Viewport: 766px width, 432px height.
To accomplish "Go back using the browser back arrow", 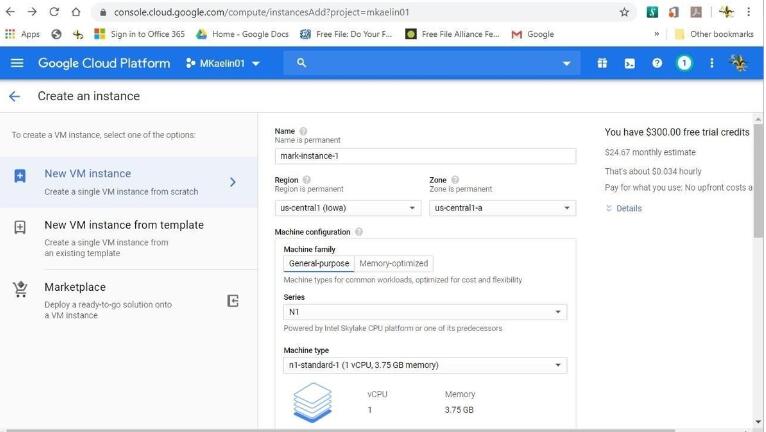I will 10,12.
